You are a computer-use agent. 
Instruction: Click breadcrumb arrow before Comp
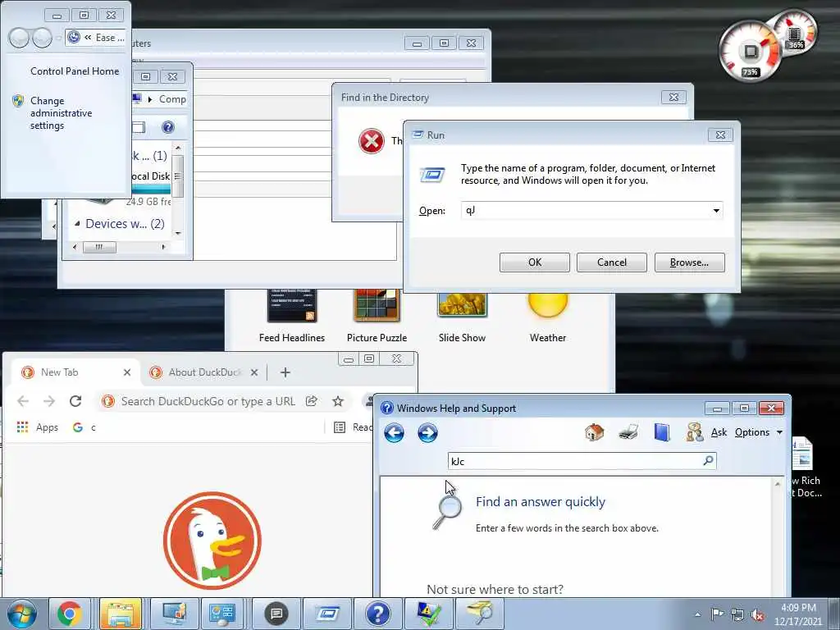(x=150, y=99)
